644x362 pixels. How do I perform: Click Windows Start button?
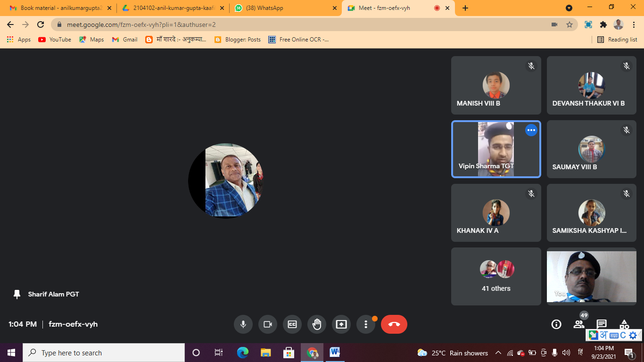point(11,353)
